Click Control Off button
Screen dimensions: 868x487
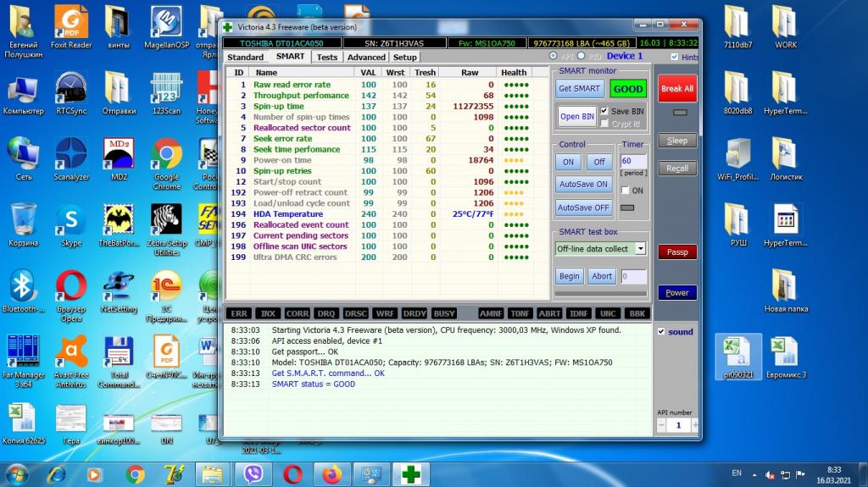pos(599,162)
